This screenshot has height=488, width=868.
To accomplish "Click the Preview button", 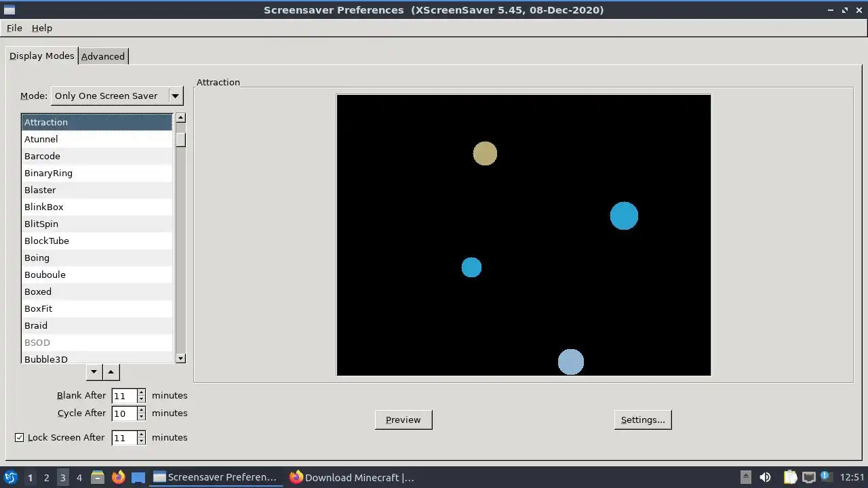I will click(403, 420).
